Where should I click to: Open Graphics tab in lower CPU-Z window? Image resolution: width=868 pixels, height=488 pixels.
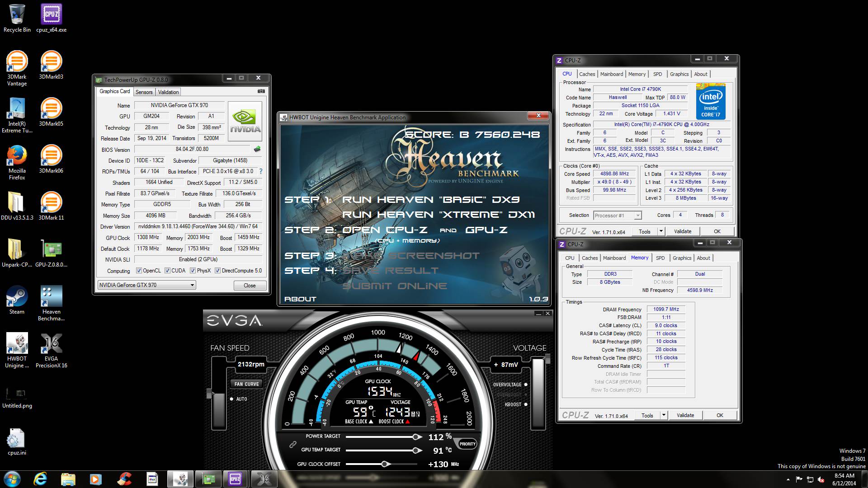682,258
